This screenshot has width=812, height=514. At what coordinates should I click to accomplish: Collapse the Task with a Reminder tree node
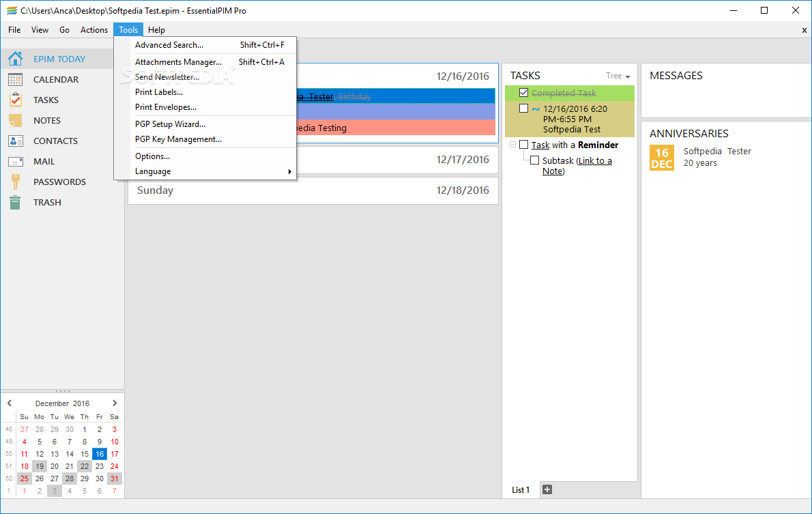pyautogui.click(x=512, y=145)
